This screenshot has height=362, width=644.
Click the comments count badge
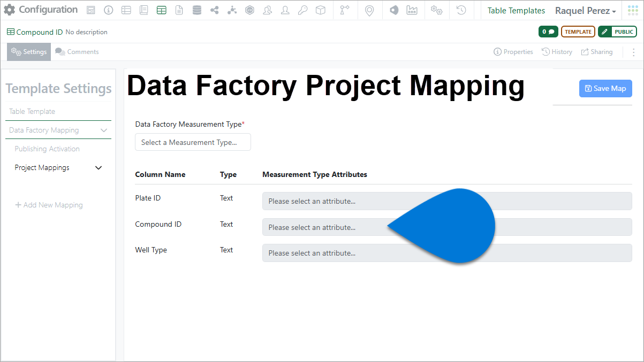(548, 32)
